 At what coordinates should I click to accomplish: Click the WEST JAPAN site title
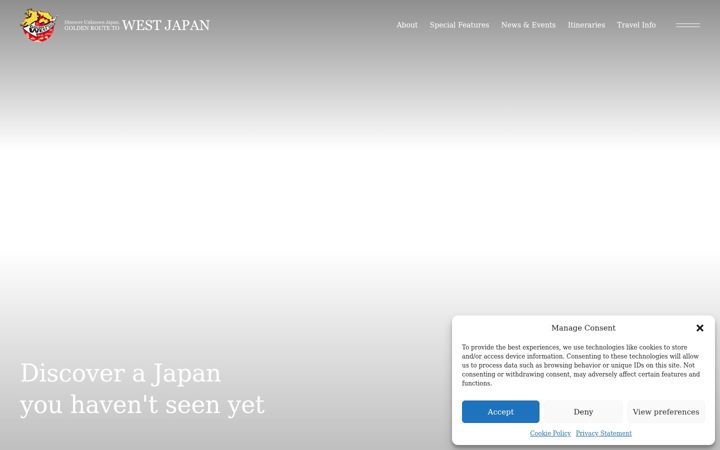pyautogui.click(x=166, y=25)
